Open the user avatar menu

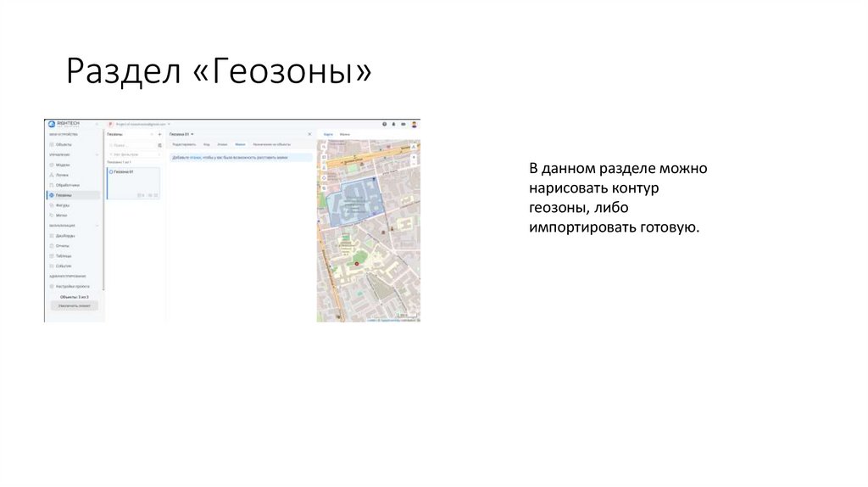[x=414, y=124]
